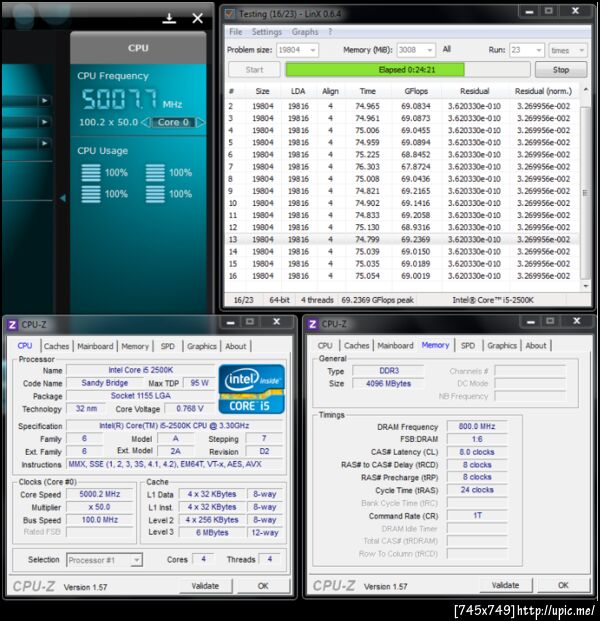Screen dimensions: 600x621
Task: Switch to CPU tab in right CPU-Z window
Action: pos(325,346)
